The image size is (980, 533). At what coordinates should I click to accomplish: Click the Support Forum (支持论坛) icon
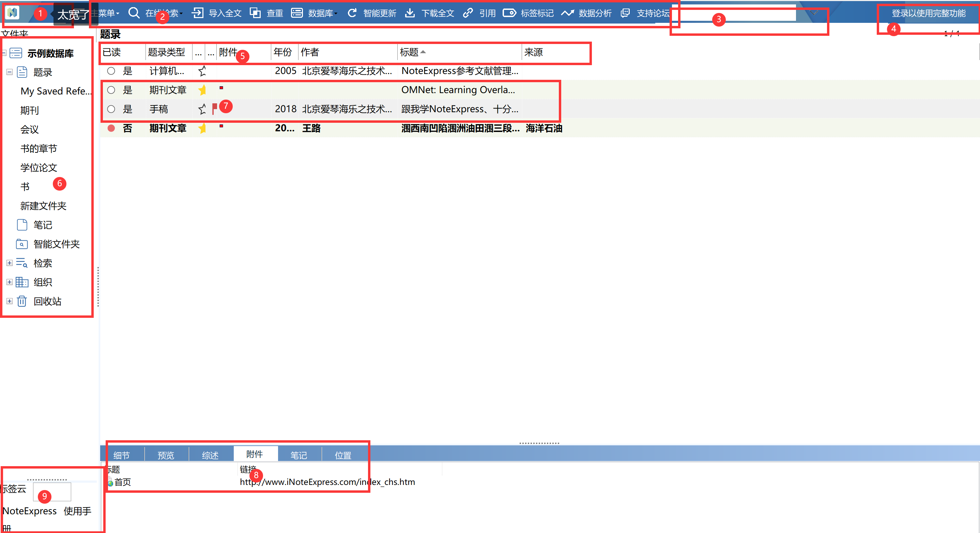625,13
